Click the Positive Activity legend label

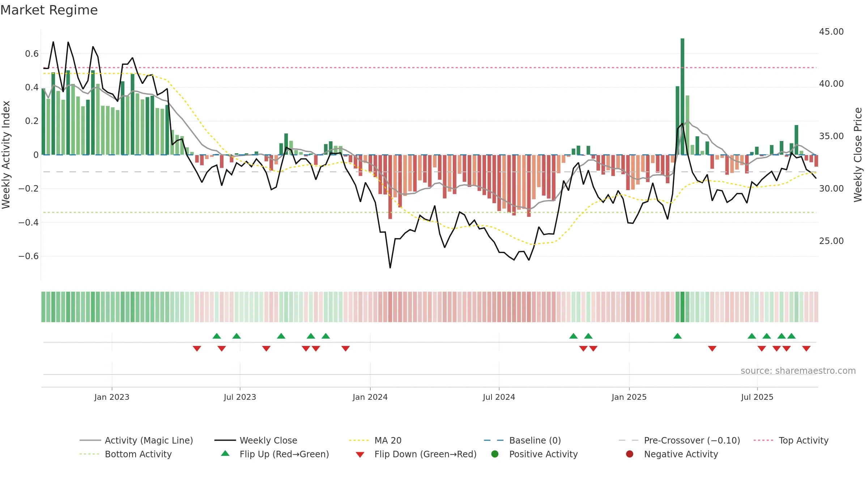tap(543, 454)
